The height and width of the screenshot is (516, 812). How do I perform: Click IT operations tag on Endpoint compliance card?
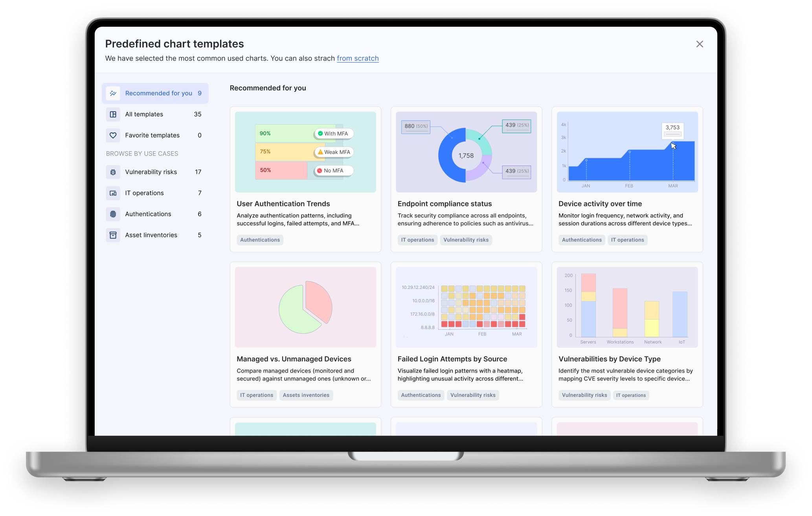pyautogui.click(x=417, y=240)
